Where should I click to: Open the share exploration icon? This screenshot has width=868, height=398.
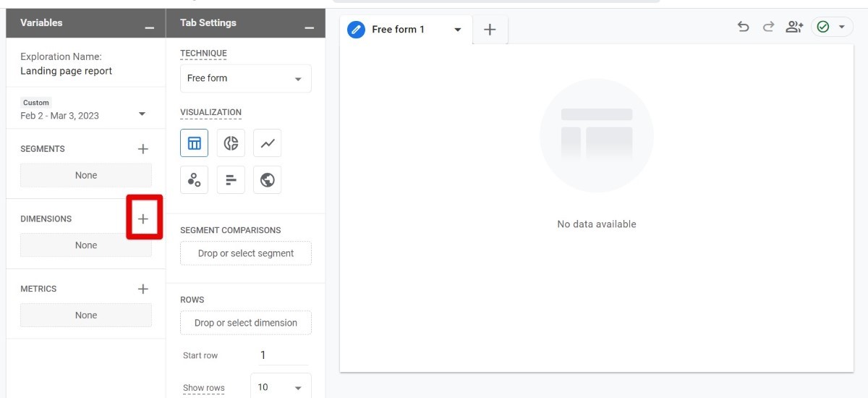pyautogui.click(x=794, y=27)
